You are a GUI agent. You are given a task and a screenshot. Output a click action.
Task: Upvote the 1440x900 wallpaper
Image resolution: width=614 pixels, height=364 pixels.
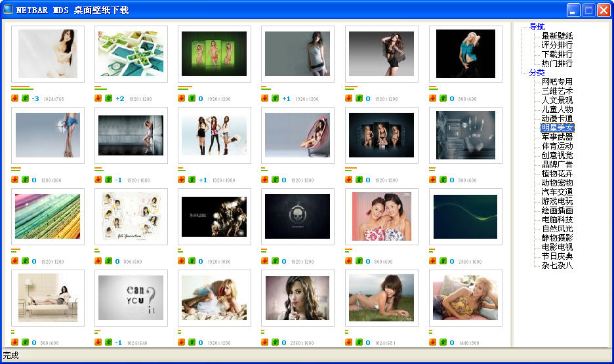pyautogui.click(x=443, y=342)
